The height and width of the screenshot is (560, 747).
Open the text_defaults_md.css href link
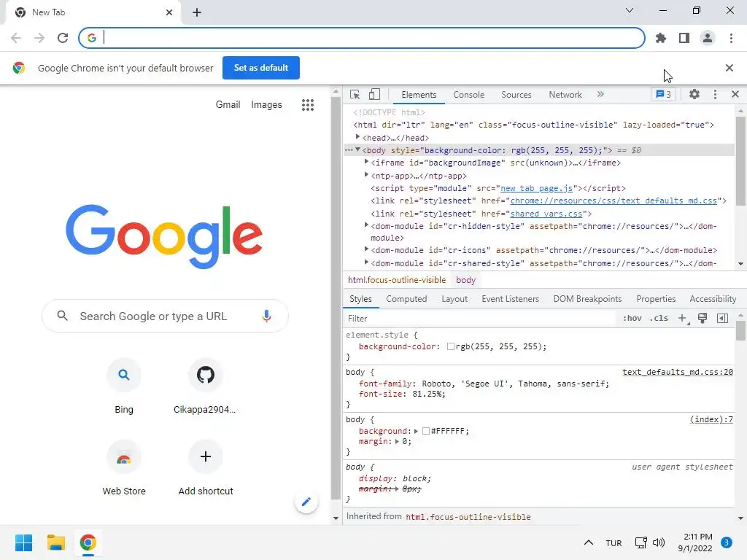tap(614, 201)
